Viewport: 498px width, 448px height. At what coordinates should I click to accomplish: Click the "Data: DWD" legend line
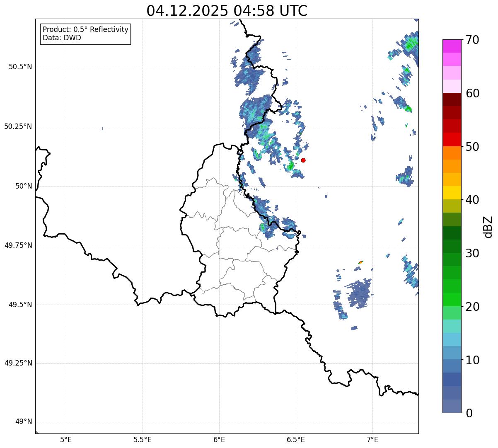point(62,38)
